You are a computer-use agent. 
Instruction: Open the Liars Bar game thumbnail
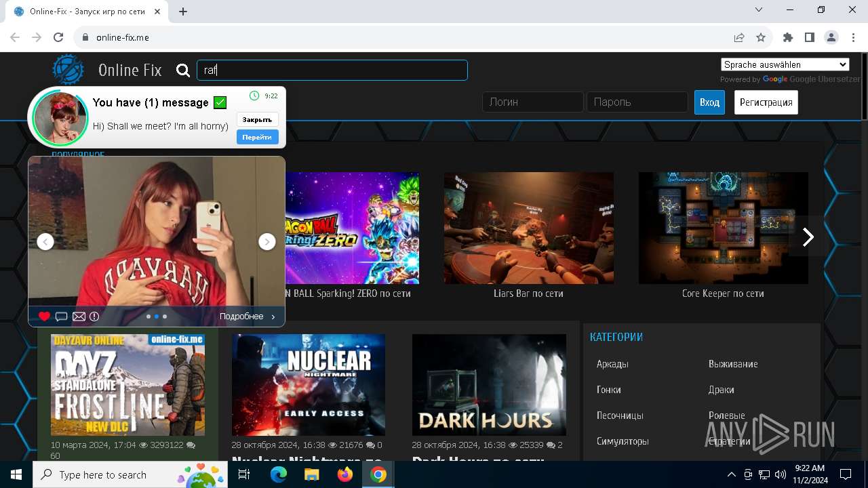tap(529, 228)
